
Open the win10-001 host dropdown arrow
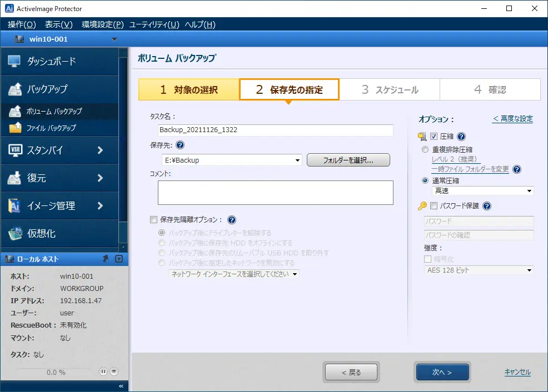tap(114, 39)
